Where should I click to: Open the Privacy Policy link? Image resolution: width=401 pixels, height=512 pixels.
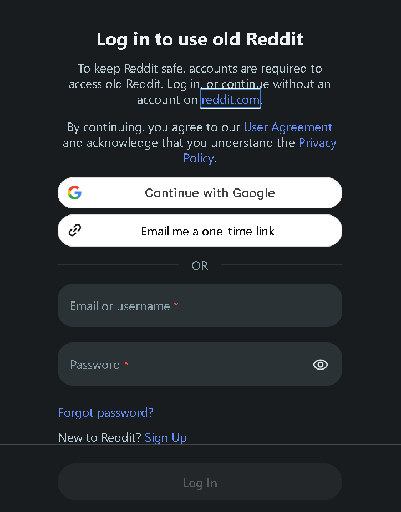259,150
